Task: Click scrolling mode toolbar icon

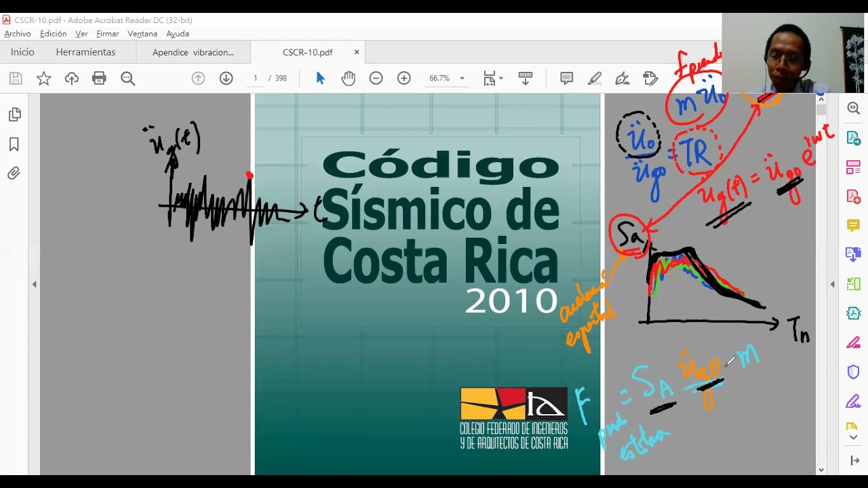Action: coord(526,79)
